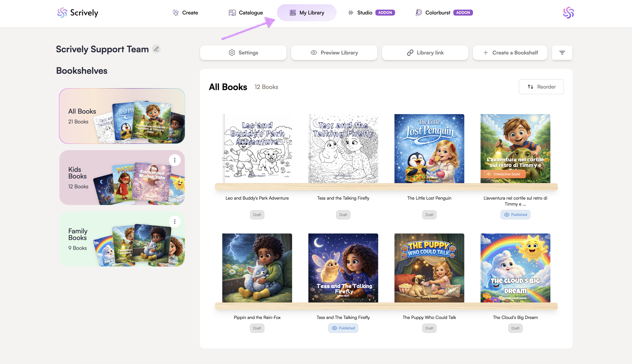Click the pencil icon beside Scrively Support Team

[x=156, y=49]
